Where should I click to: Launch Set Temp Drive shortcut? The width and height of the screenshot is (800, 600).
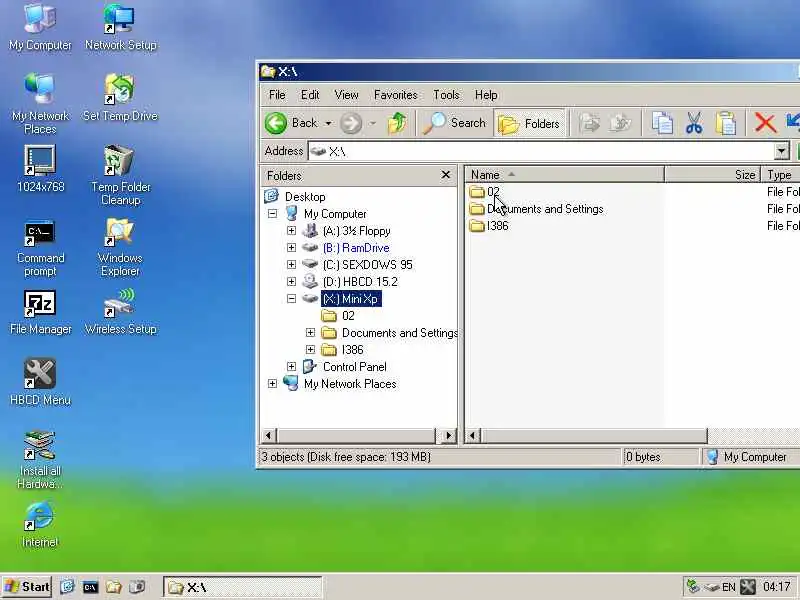(120, 97)
